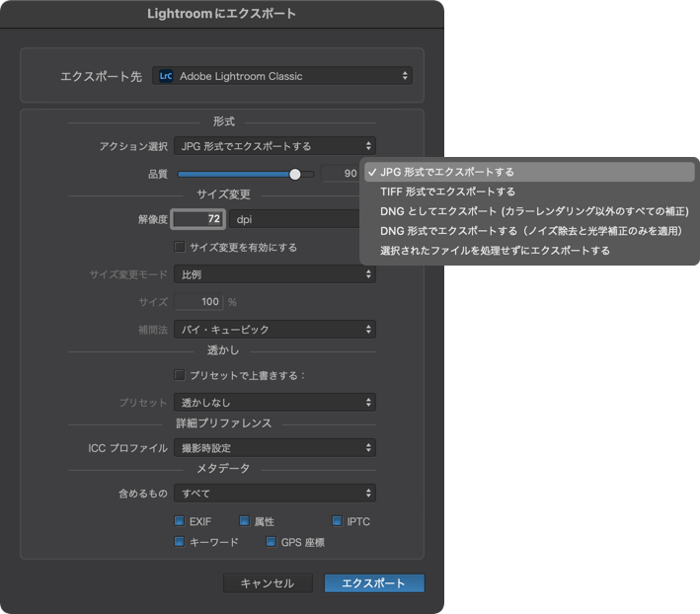
Task: Select JPG 形式でエクスポートする menu option
Action: click(529, 172)
